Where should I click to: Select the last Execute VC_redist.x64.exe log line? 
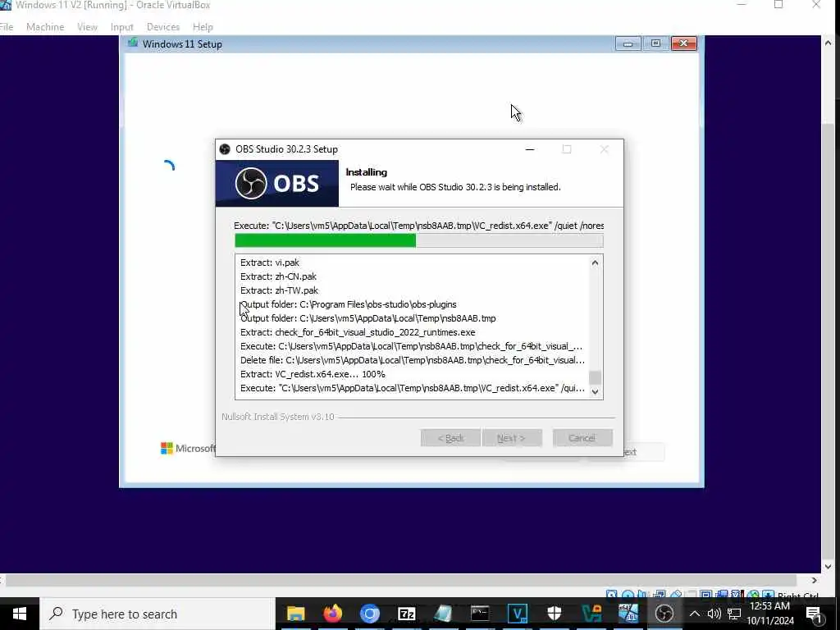pyautogui.click(x=413, y=388)
